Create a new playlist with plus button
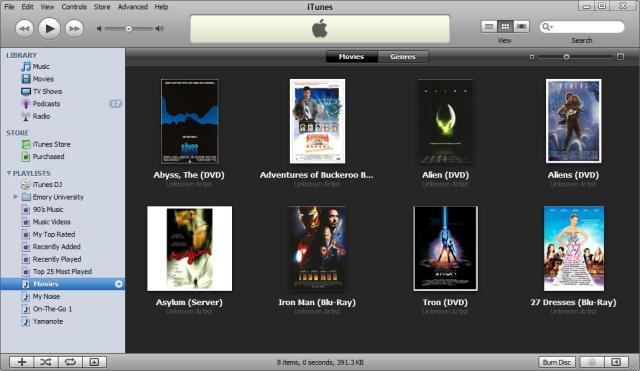Screen dimensions: 640x371 (22, 362)
